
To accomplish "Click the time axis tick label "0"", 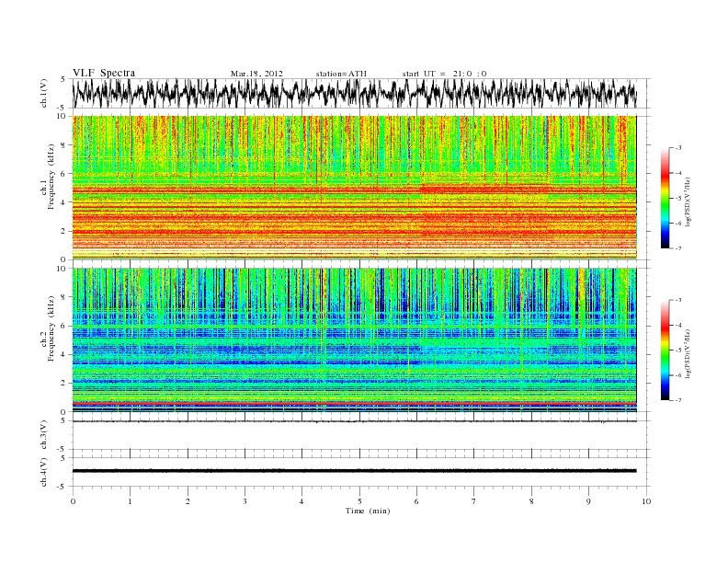I will tap(73, 501).
